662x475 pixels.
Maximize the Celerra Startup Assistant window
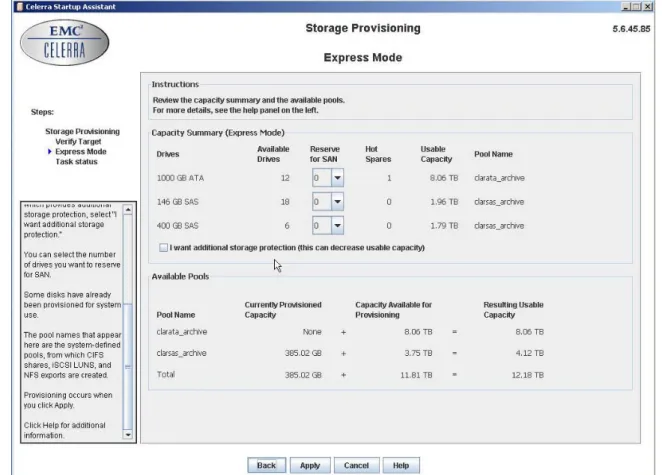(637, 6)
